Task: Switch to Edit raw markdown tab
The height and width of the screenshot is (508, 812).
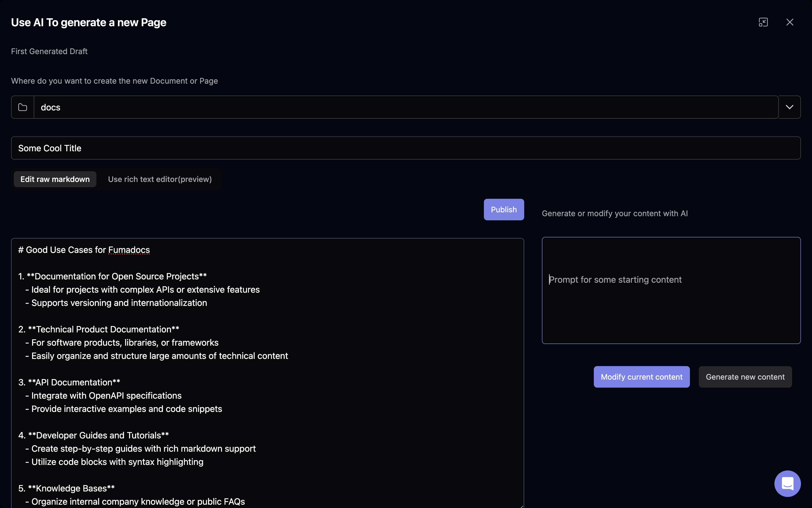Action: point(55,179)
